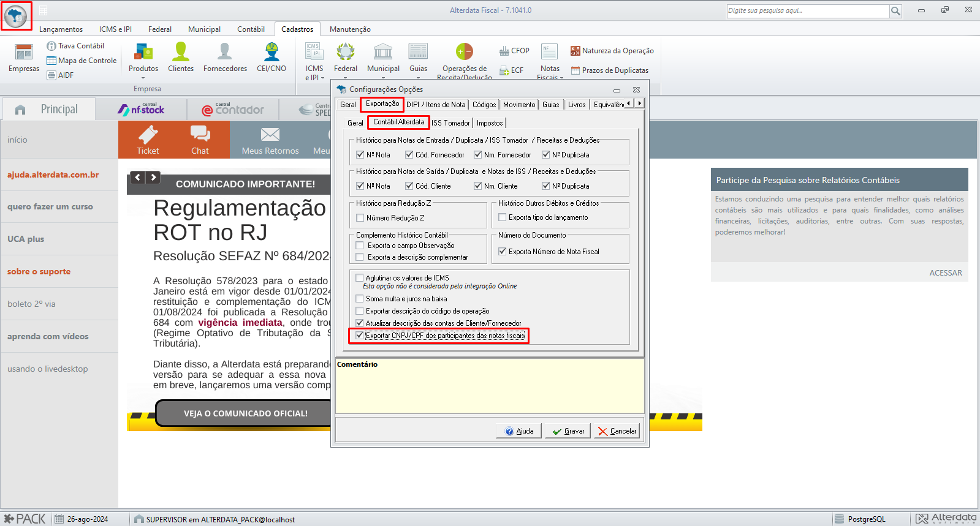Uncheck Nm. Cliente checkbox
The height and width of the screenshot is (526, 980).
pos(478,186)
